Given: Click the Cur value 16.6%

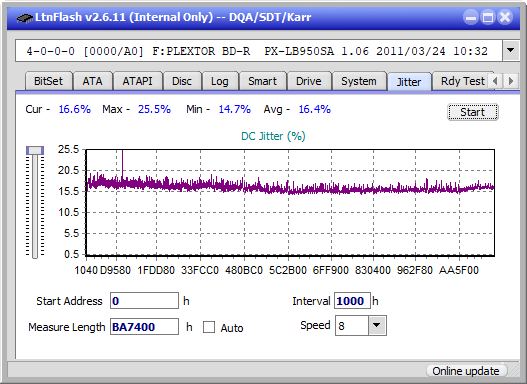Looking at the screenshot, I should [x=75, y=109].
